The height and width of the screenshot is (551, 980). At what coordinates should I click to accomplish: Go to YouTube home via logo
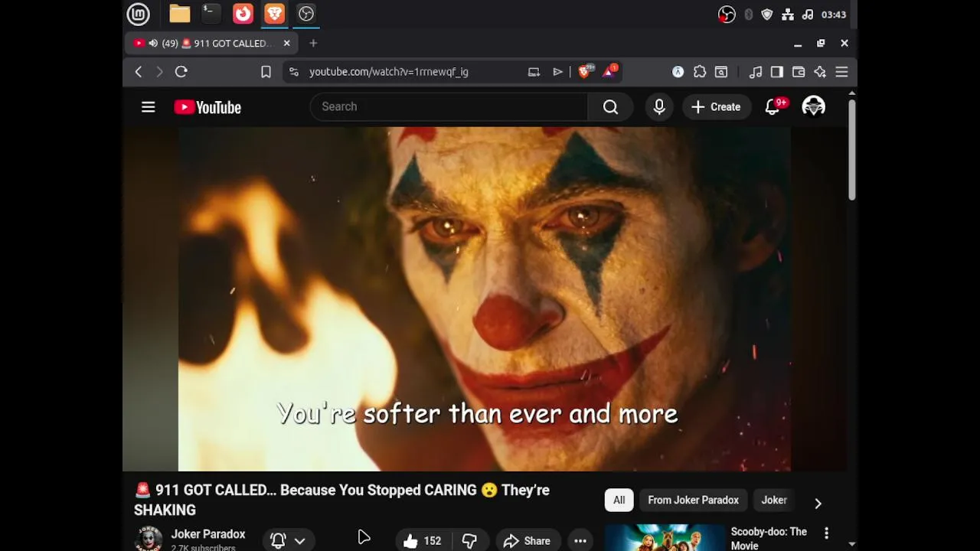pos(207,107)
